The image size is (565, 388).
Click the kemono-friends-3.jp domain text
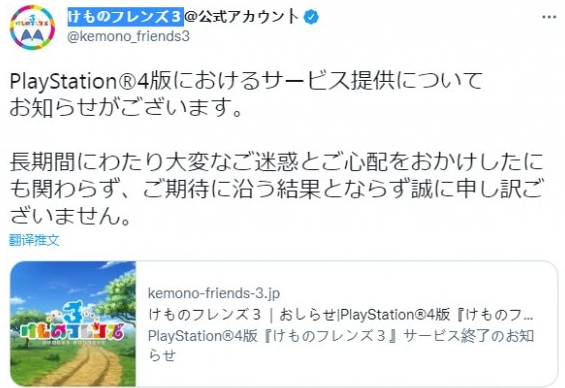(x=214, y=293)
